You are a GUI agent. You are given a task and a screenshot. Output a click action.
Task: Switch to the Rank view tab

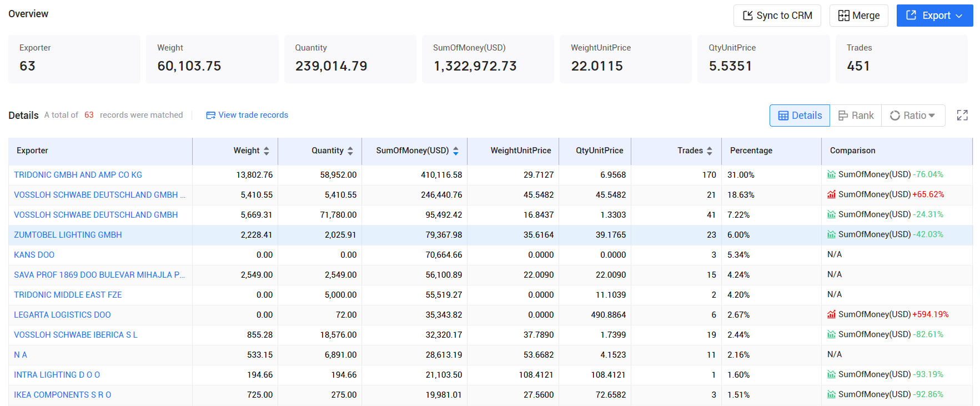click(856, 116)
